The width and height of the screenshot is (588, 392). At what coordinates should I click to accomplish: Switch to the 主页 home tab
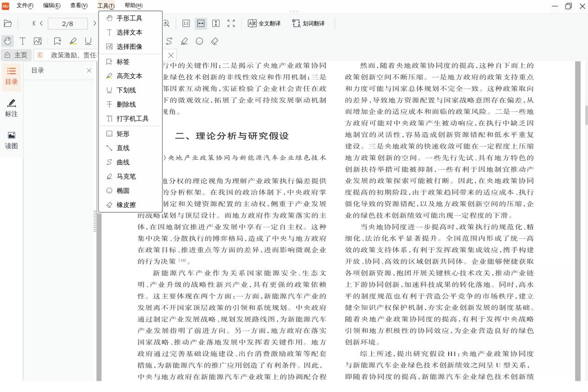pos(16,55)
